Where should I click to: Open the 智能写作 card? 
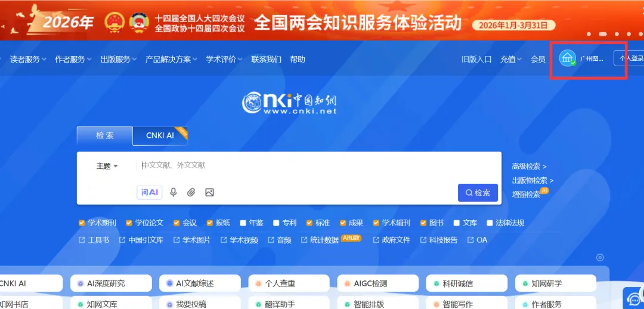click(466, 303)
